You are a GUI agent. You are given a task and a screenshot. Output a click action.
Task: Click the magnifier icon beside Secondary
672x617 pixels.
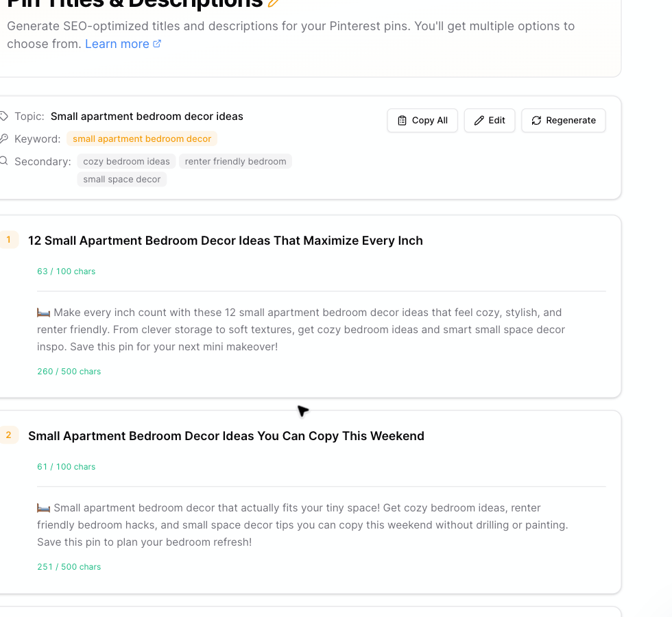click(x=4, y=160)
